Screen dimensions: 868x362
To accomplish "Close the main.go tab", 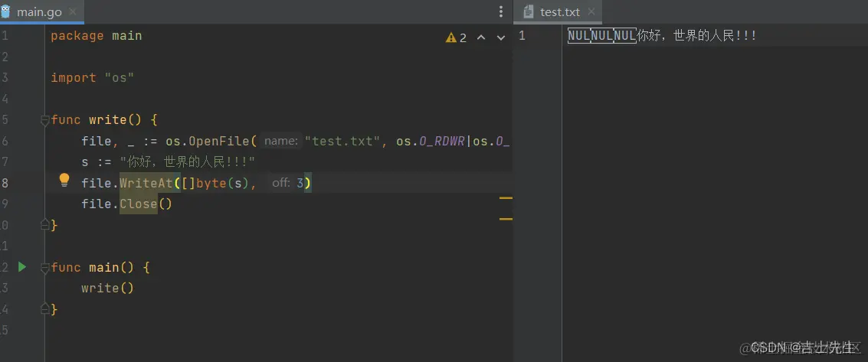I will [73, 11].
